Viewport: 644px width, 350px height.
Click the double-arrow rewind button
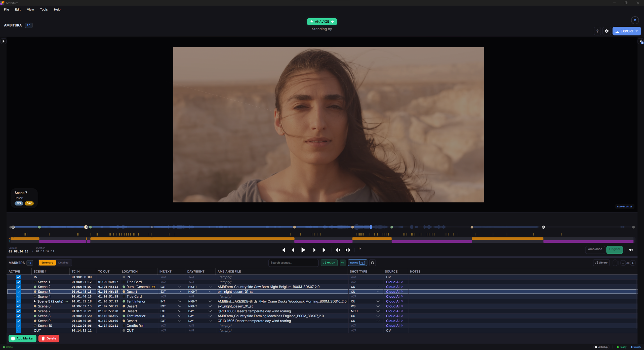pyautogui.click(x=338, y=250)
